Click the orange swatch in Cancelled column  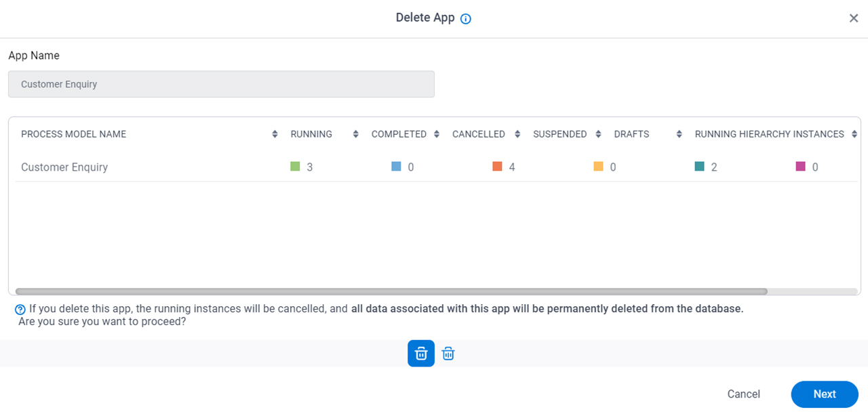(497, 166)
